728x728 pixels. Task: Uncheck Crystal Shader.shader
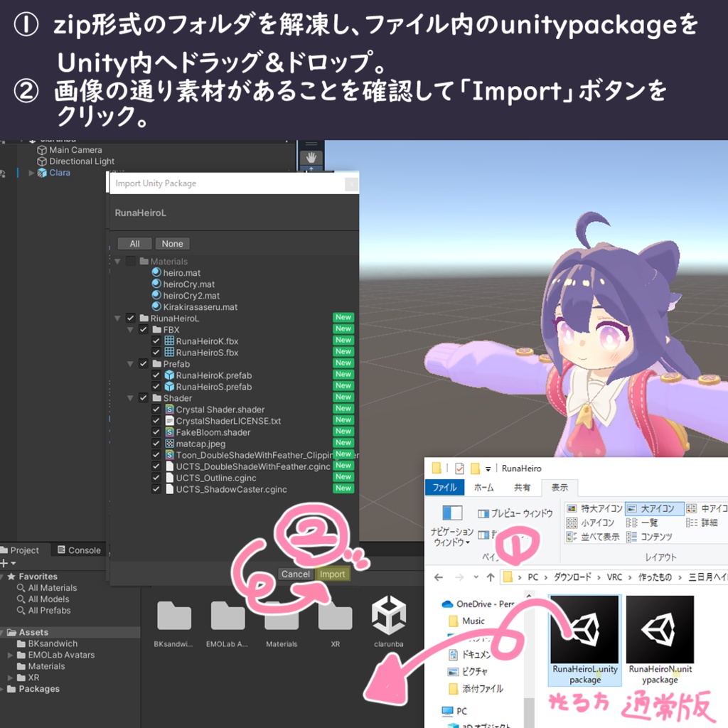[x=156, y=409]
